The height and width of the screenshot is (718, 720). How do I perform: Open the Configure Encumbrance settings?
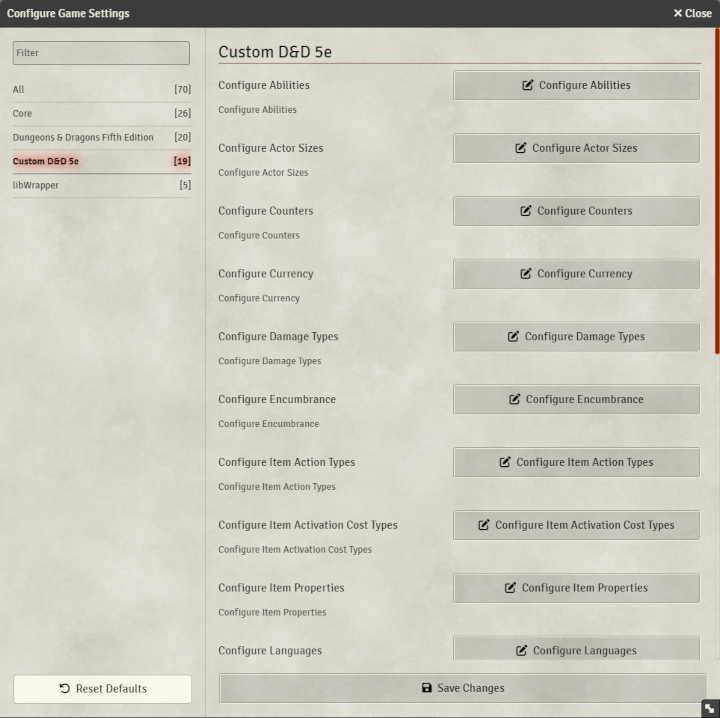pyautogui.click(x=576, y=399)
